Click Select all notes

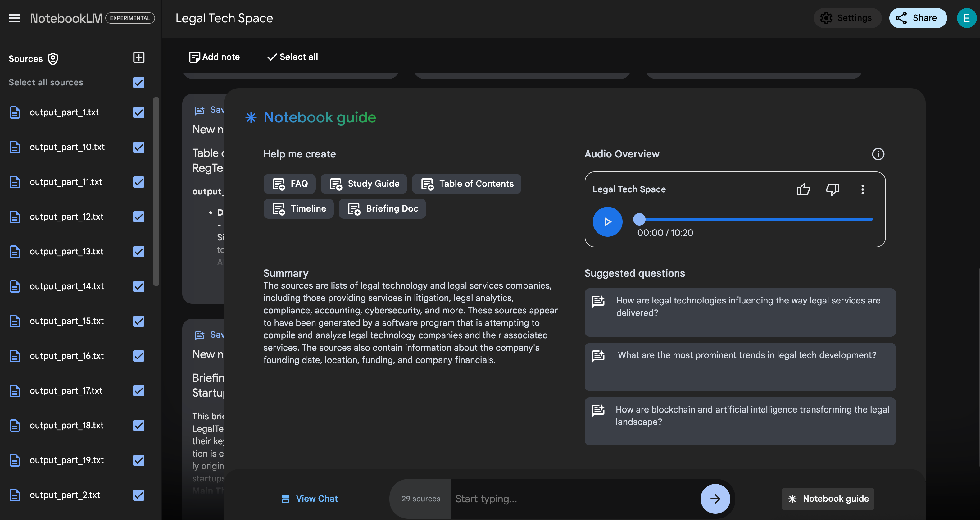click(293, 57)
